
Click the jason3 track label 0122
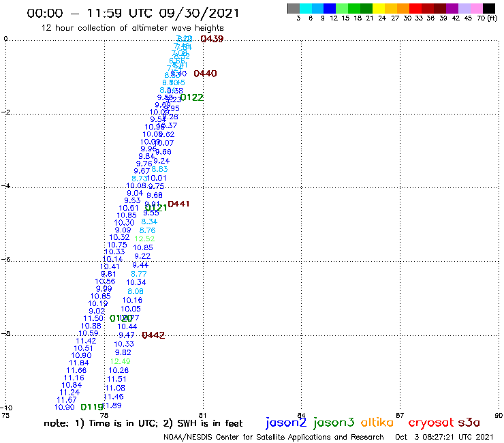(x=192, y=97)
